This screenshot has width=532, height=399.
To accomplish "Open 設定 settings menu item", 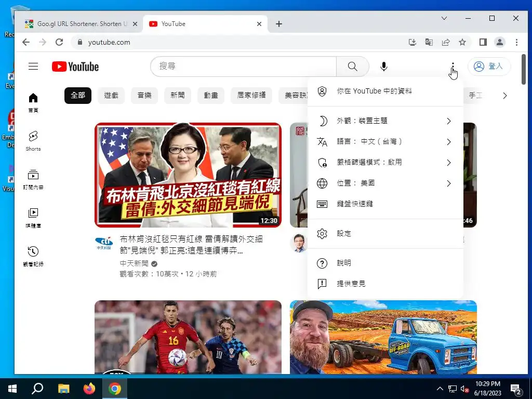I will (x=385, y=233).
